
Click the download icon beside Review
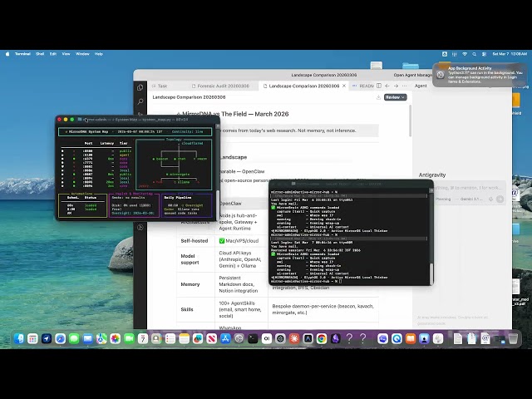pyautogui.click(x=378, y=97)
